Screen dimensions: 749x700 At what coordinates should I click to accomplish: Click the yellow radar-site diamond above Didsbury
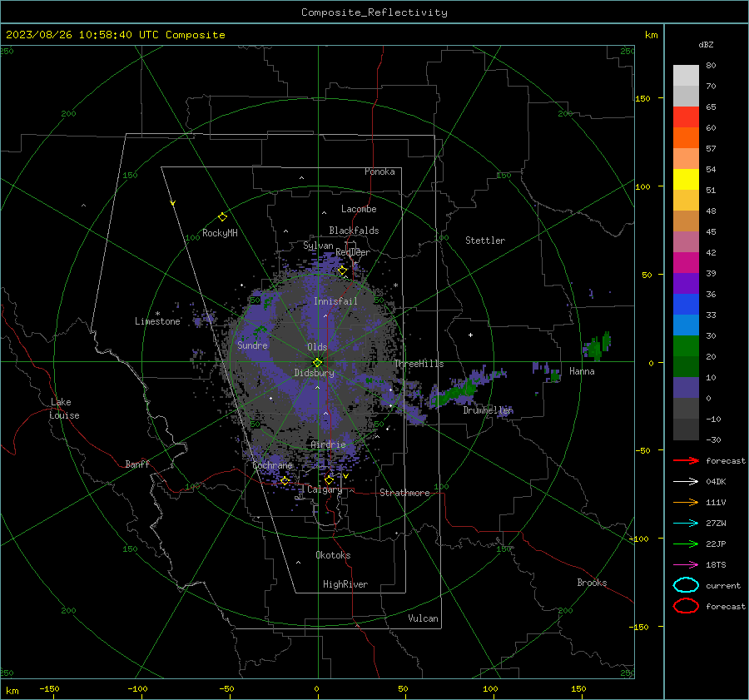pyautogui.click(x=318, y=362)
